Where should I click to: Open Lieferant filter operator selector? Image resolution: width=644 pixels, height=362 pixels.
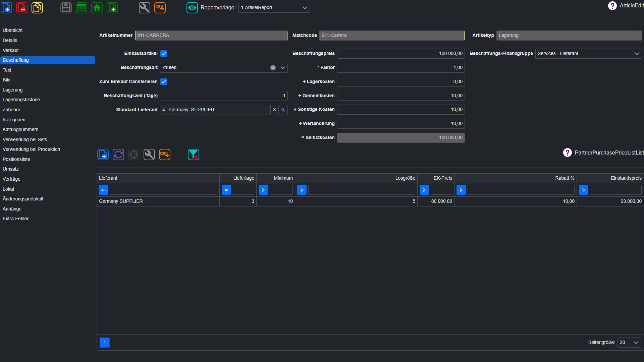(x=104, y=190)
